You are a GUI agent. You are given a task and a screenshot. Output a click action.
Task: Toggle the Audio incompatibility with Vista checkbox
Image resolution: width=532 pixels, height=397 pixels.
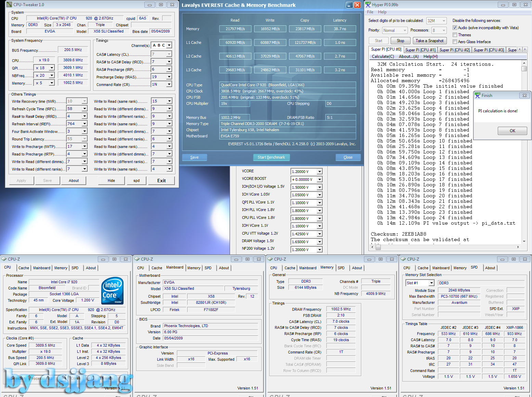(455, 28)
